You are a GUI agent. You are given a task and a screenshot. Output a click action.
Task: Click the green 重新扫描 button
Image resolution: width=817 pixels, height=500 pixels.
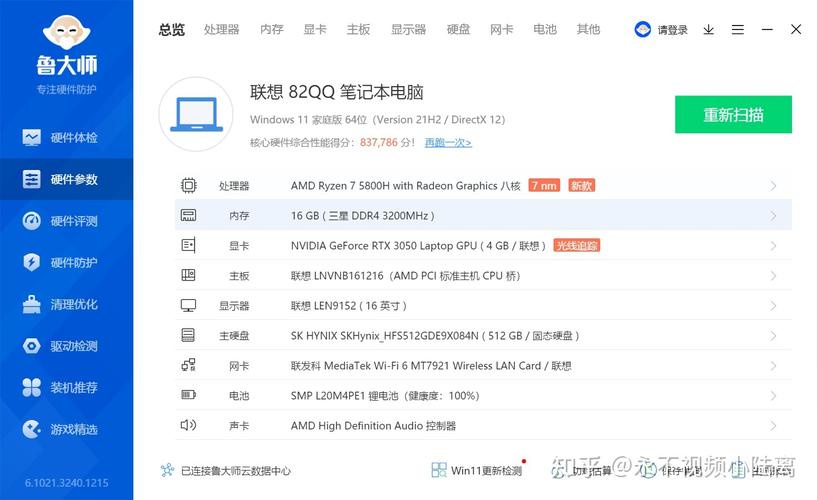click(733, 115)
